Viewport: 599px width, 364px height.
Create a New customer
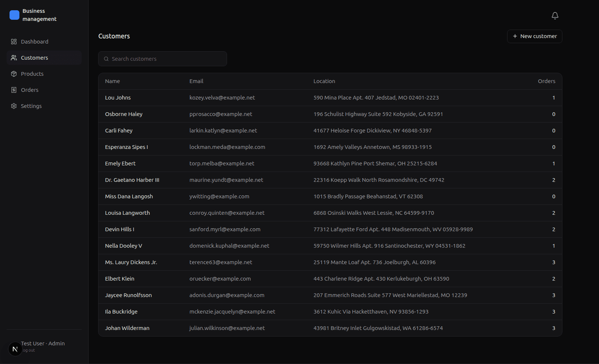pos(535,36)
